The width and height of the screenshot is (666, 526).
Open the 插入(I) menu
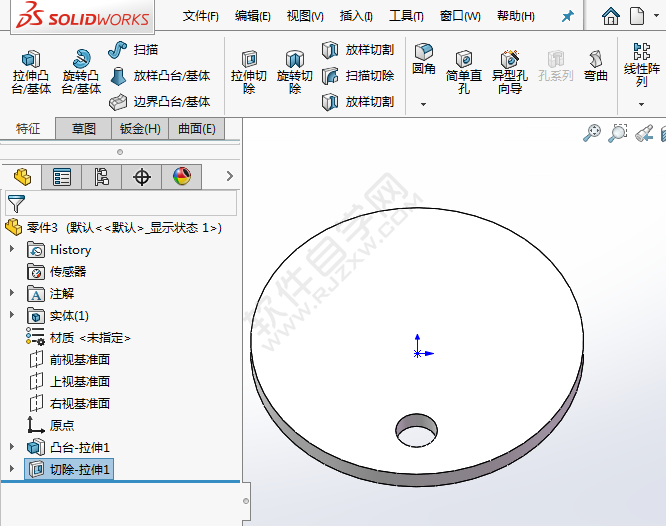356,16
